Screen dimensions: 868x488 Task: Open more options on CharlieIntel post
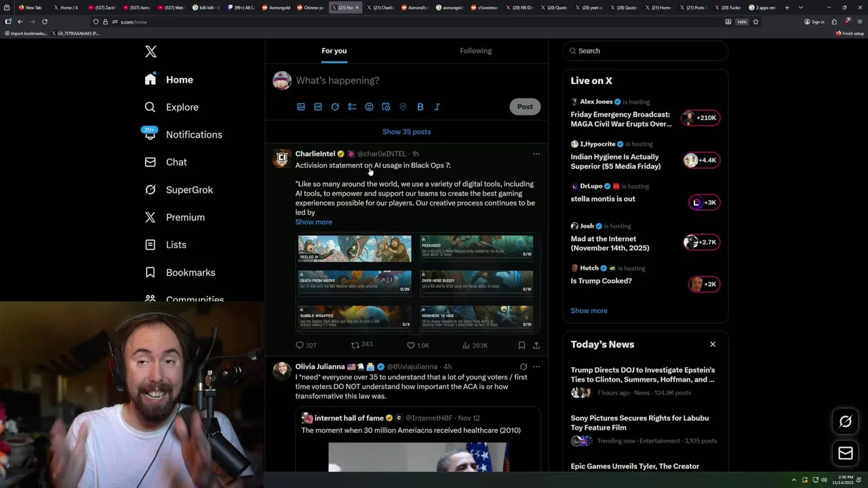[536, 154]
